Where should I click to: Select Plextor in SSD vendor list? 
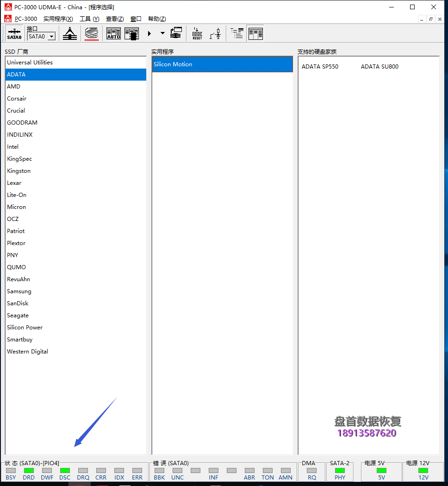point(76,243)
